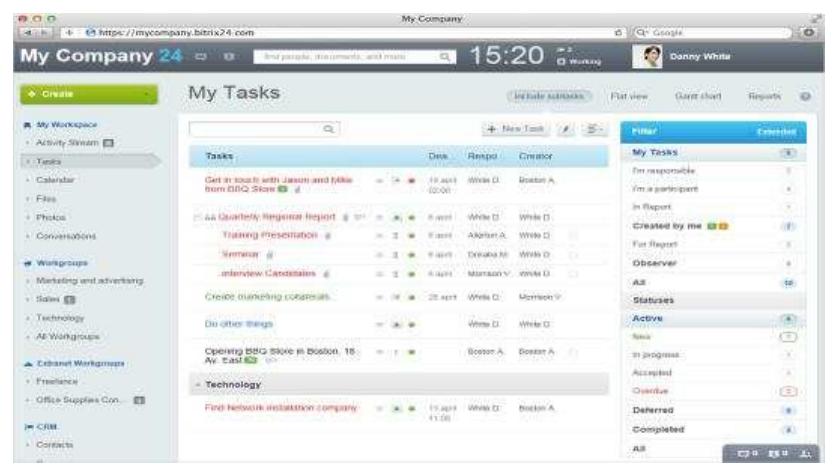836x470 pixels.
Task: Collapse the Technology task group
Action: pos(196,384)
